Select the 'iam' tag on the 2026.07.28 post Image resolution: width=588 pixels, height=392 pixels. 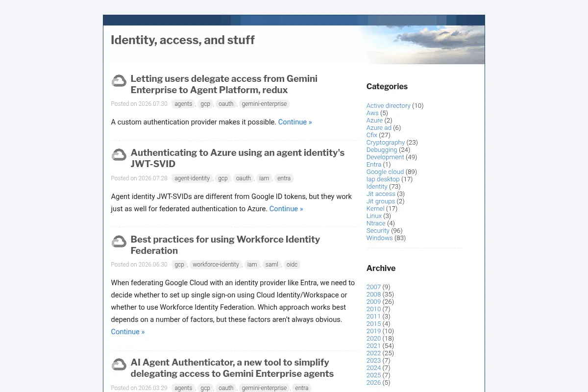click(264, 178)
